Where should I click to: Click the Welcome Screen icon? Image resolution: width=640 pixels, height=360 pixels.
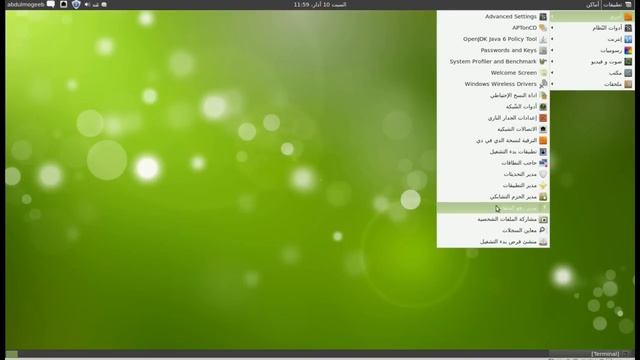coord(543,73)
